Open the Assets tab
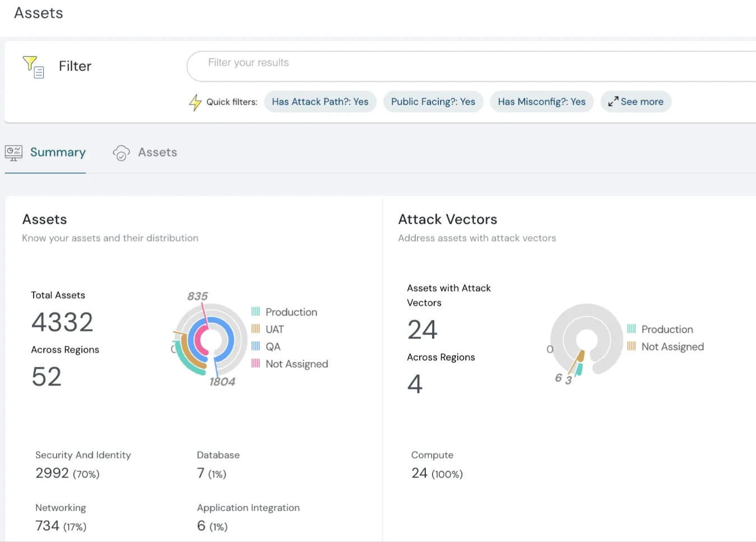This screenshot has width=756, height=542. click(157, 152)
